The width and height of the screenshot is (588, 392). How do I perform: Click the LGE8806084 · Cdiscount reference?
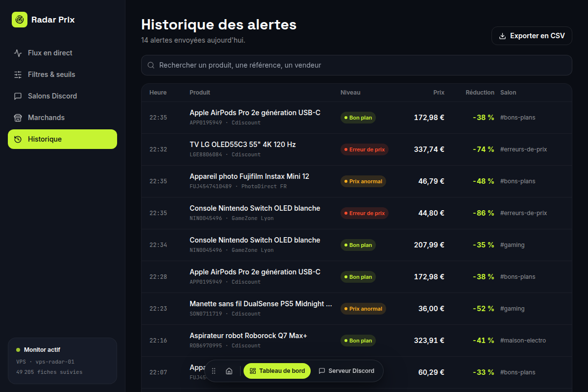[x=225, y=154]
